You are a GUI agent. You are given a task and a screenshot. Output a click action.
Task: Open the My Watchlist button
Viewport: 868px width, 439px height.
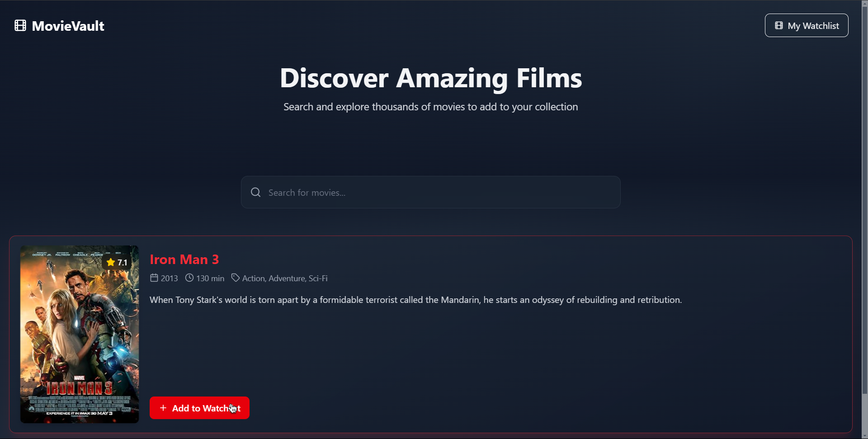pos(807,25)
